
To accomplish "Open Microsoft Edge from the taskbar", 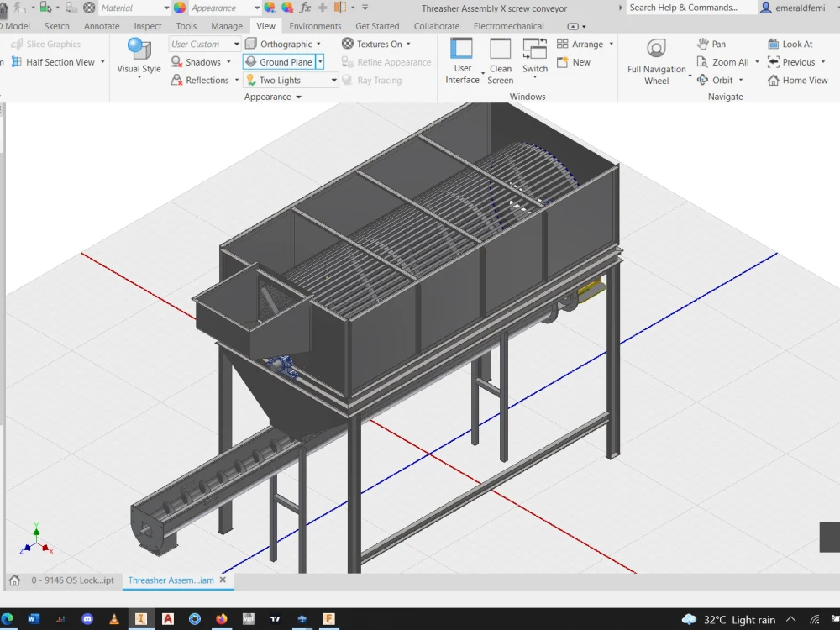I will point(7,619).
